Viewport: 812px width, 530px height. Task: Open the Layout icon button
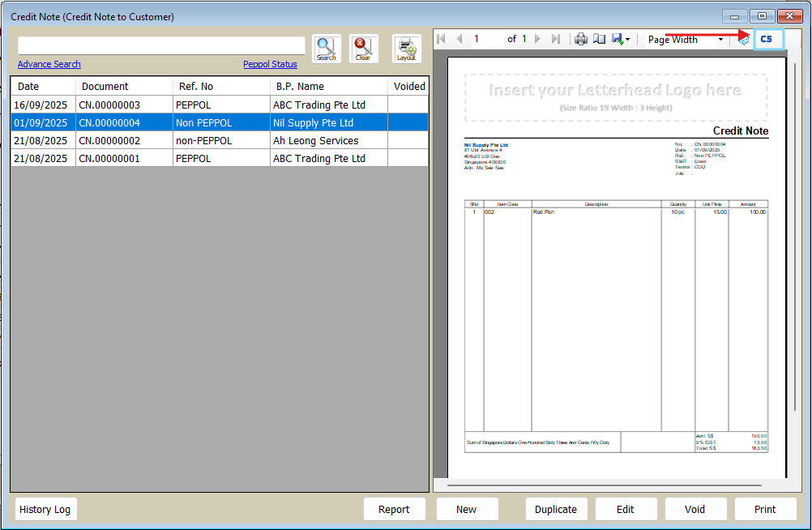click(406, 49)
